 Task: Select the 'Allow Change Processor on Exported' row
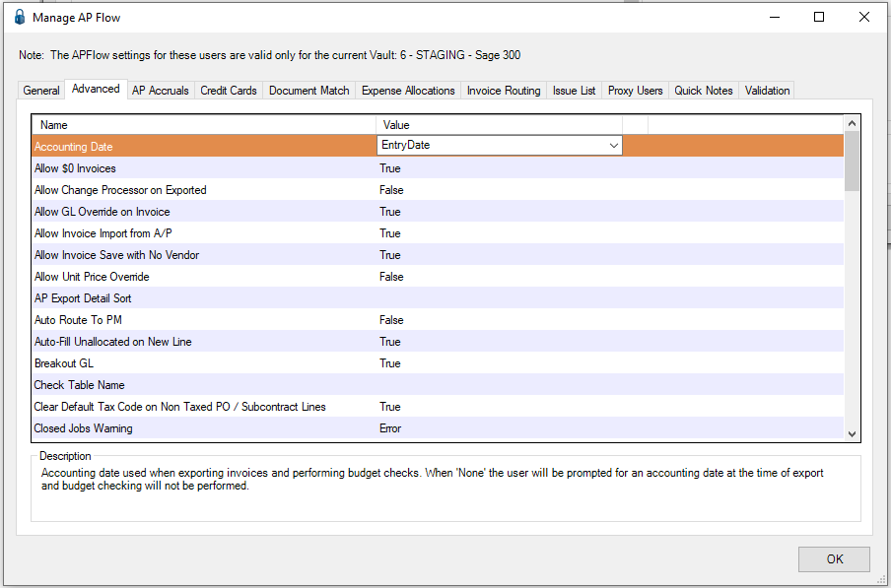pyautogui.click(x=439, y=190)
